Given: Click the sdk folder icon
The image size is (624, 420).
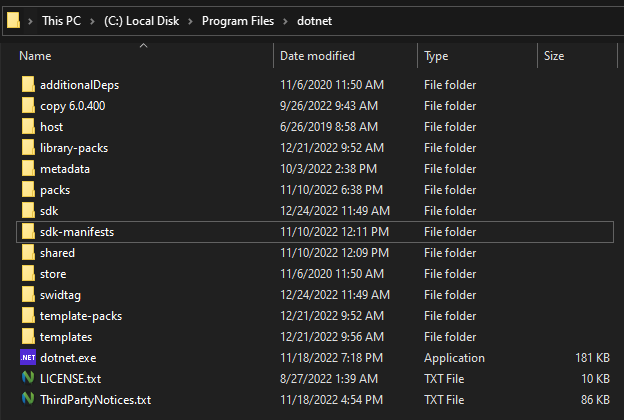Looking at the screenshot, I should tap(28, 211).
